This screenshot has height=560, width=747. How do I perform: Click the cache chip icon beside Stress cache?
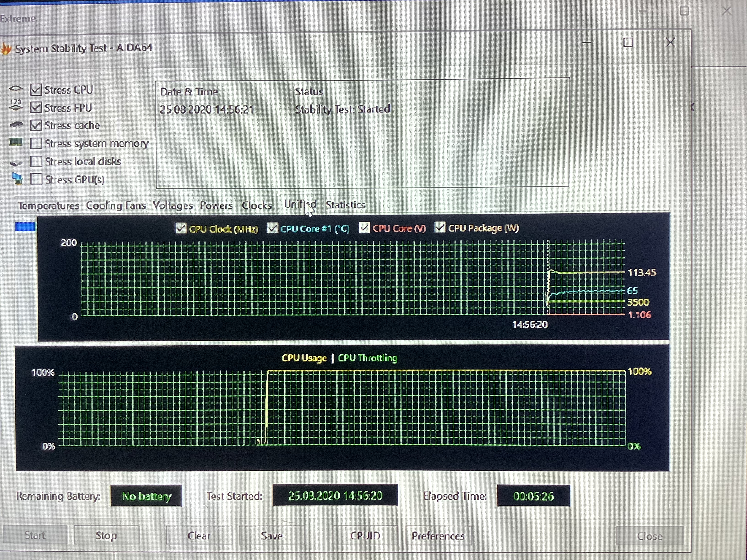pyautogui.click(x=16, y=125)
